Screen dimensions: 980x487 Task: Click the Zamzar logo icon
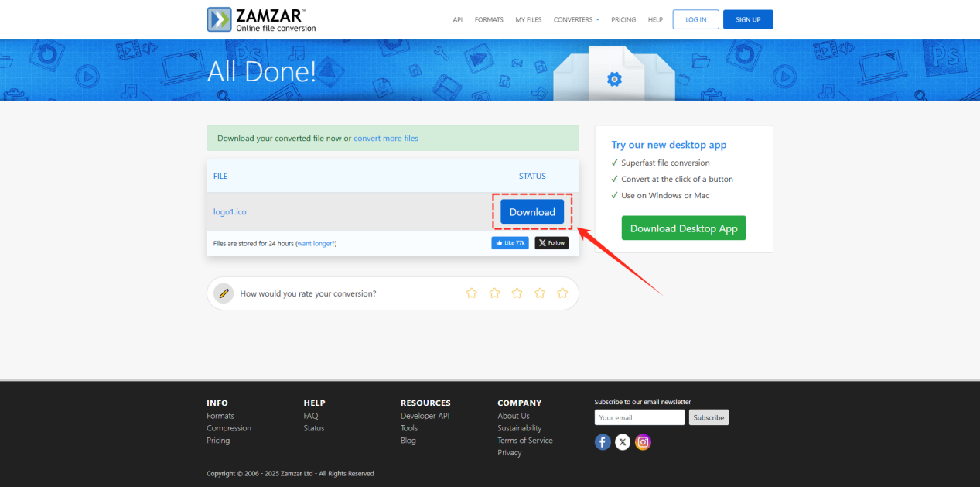pos(220,19)
